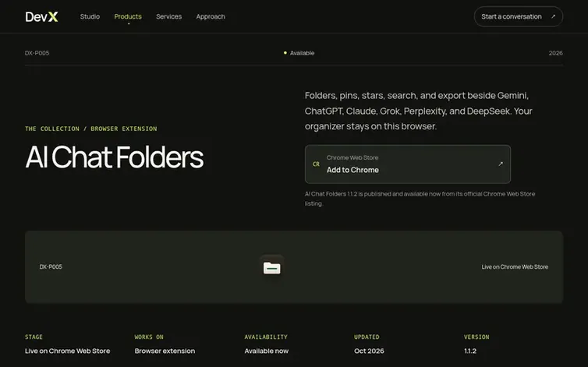Open the Studio nav item
The image size is (588, 367).
point(90,16)
